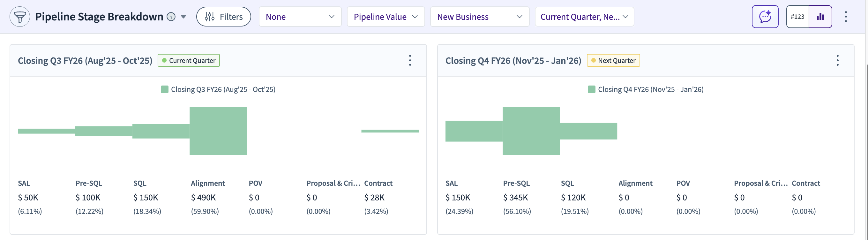Screen dimensions: 868x240
Task: Open the top-right page options kebab menu
Action: 846,17
